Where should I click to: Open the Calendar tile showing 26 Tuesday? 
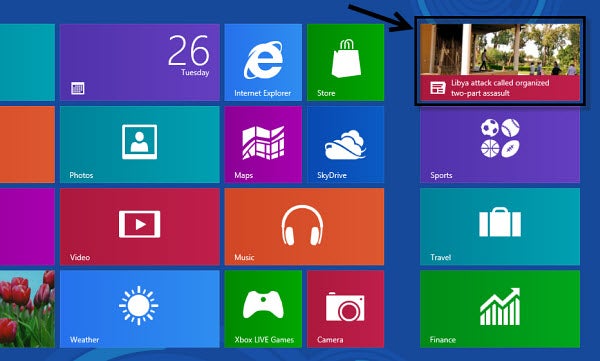coord(140,62)
